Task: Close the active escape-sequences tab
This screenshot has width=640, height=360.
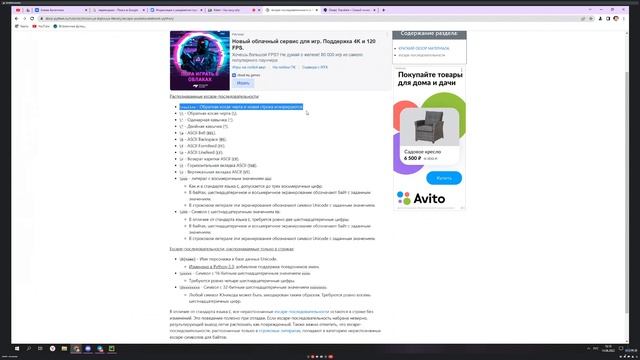Action: [x=316, y=10]
